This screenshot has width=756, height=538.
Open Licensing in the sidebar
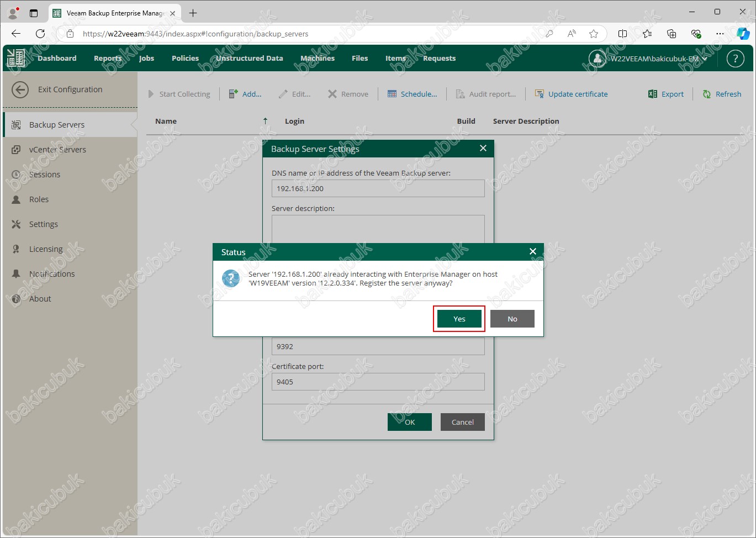point(70,249)
